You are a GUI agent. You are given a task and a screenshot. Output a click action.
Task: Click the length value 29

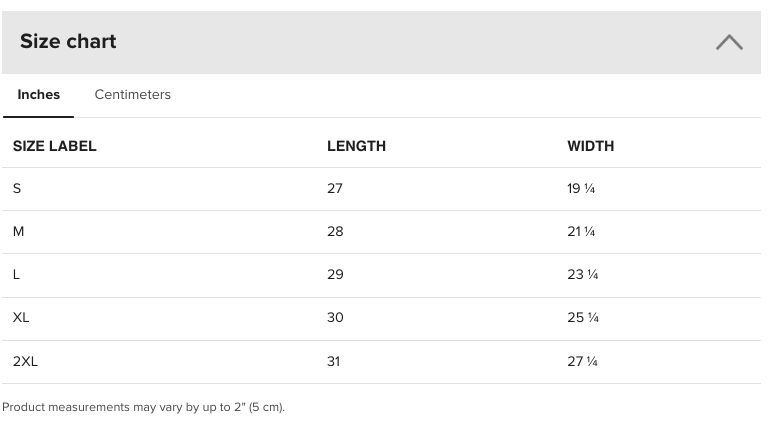coord(335,275)
